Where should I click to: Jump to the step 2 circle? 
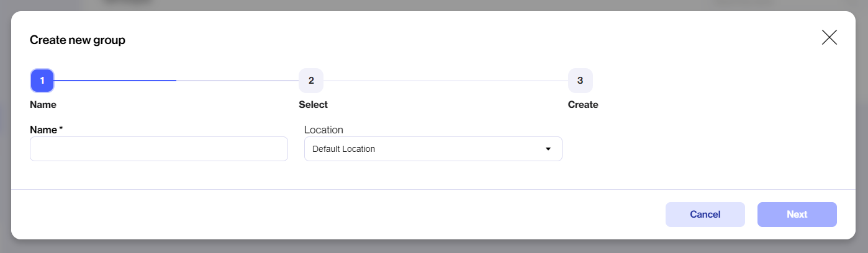pyautogui.click(x=311, y=81)
